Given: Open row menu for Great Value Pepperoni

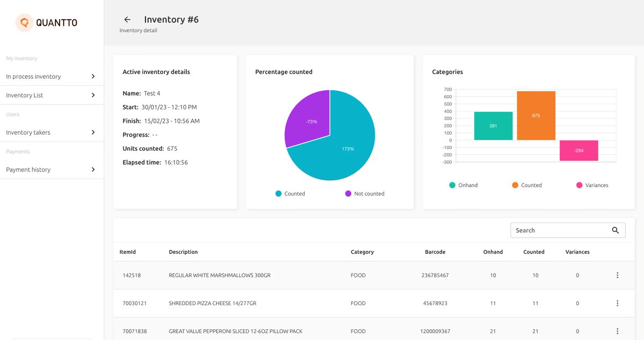Looking at the screenshot, I should tap(617, 331).
